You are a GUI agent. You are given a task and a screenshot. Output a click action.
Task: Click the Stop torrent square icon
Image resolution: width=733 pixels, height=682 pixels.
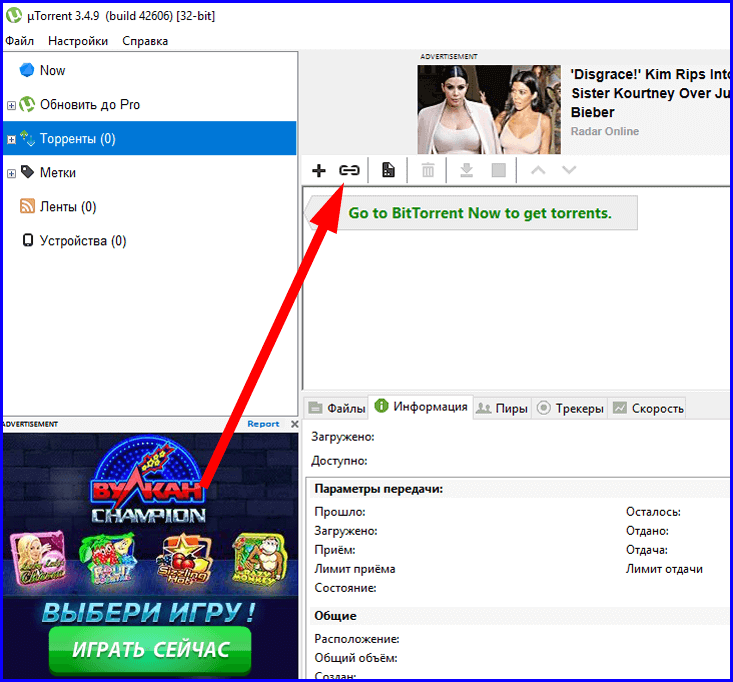(x=498, y=170)
